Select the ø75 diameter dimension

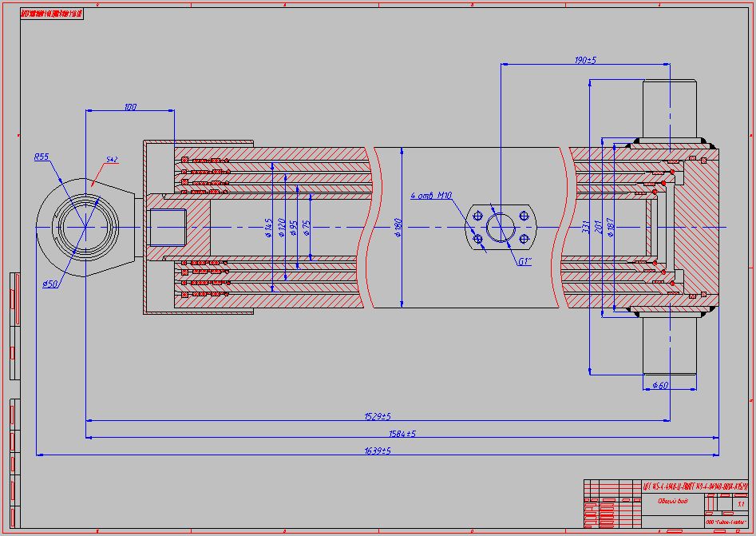307,229
